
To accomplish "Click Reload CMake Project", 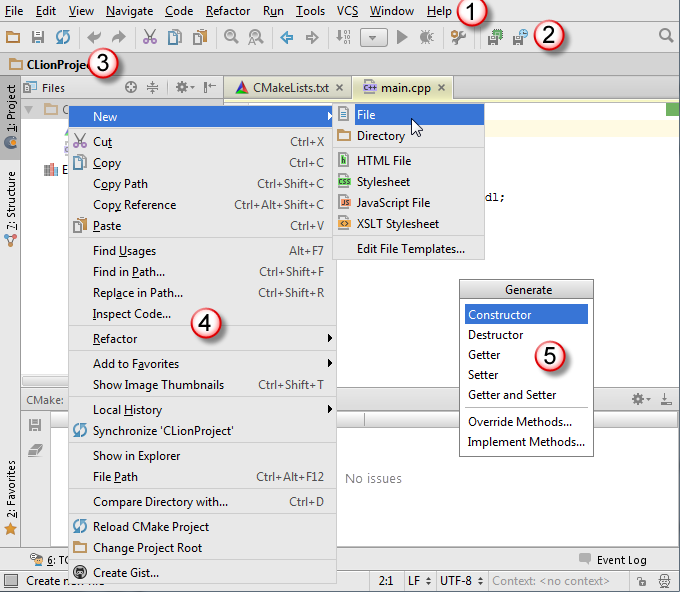I will pos(203,527).
